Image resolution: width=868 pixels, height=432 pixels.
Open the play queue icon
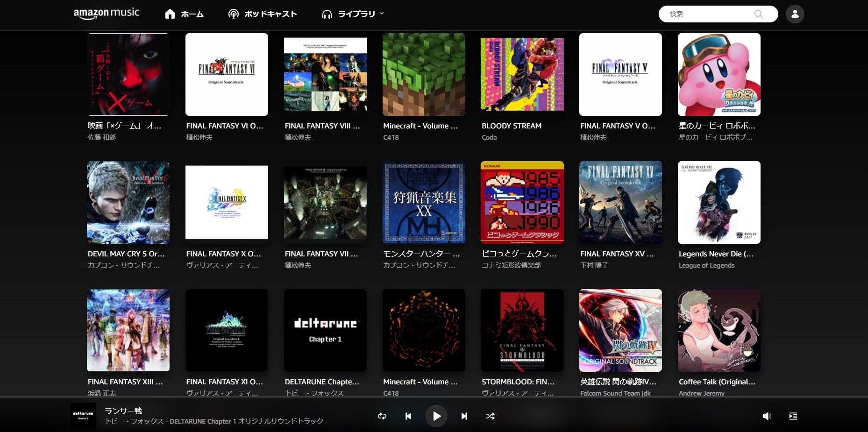click(x=793, y=416)
